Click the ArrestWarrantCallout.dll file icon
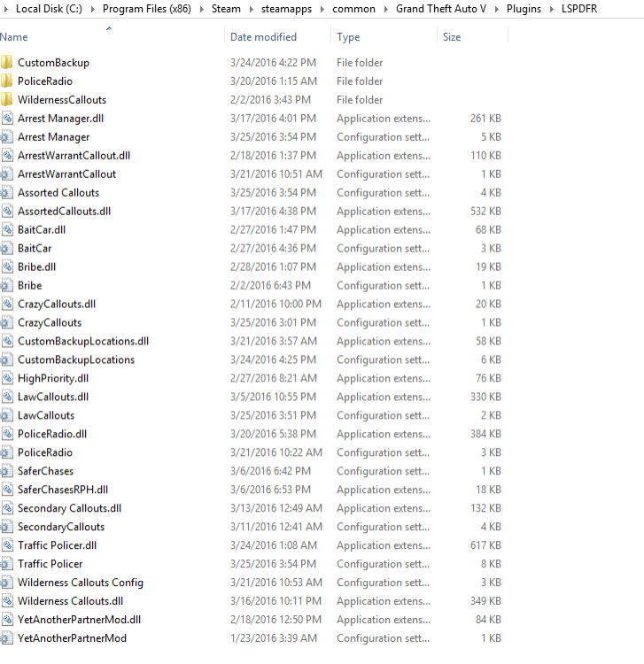 (x=7, y=156)
